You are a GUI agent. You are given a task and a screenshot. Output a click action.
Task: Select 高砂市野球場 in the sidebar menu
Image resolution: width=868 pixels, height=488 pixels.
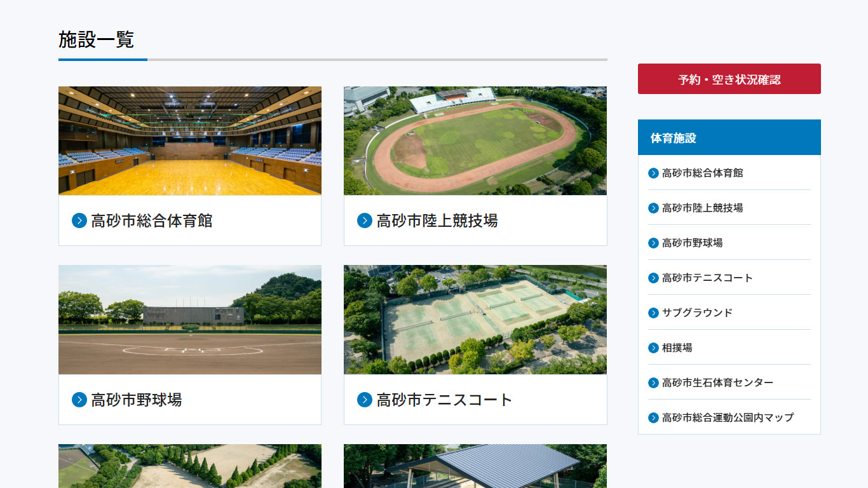point(692,243)
